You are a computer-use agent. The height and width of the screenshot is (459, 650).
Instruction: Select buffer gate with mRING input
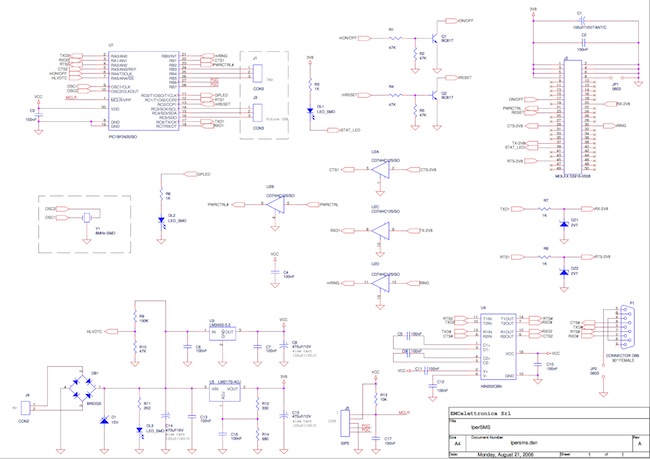click(x=381, y=283)
